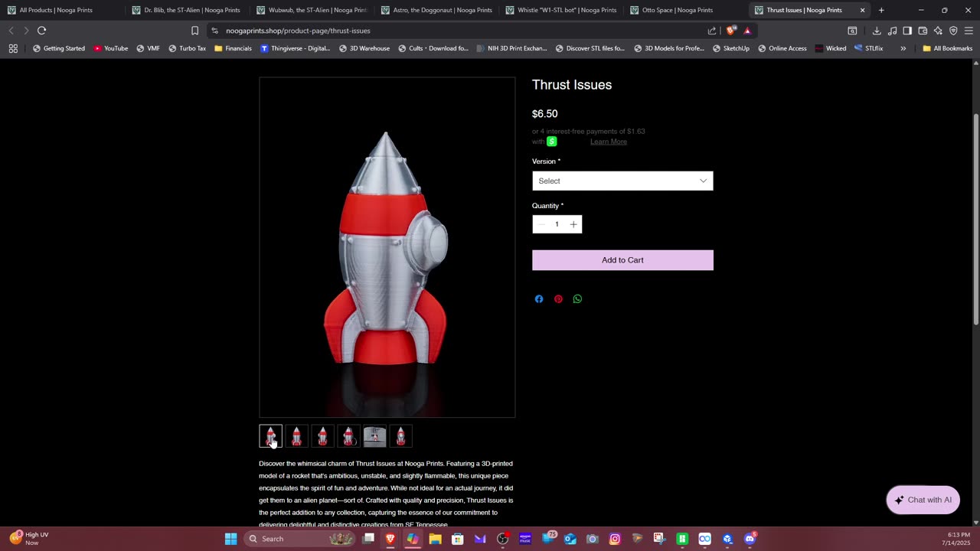Reload the current page

41,31
